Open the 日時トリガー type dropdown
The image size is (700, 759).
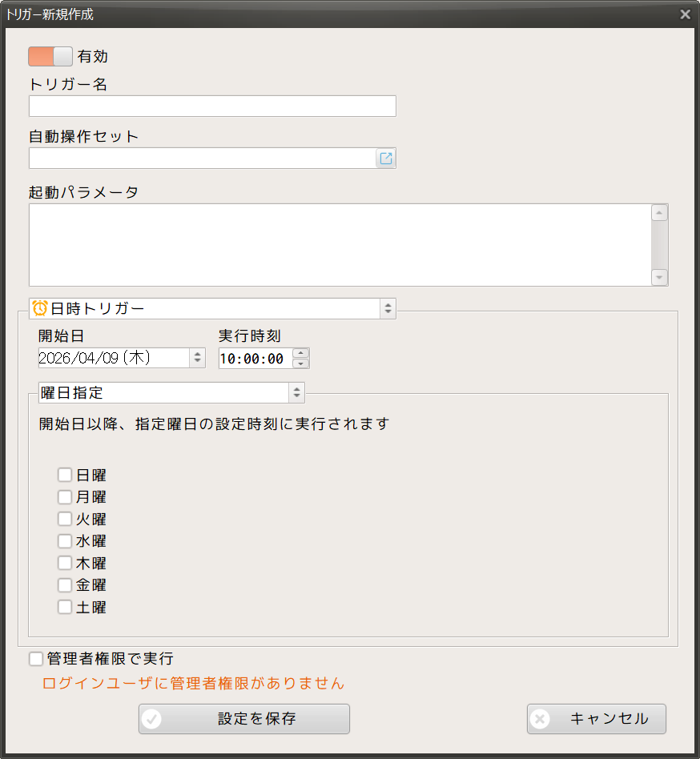[x=388, y=308]
